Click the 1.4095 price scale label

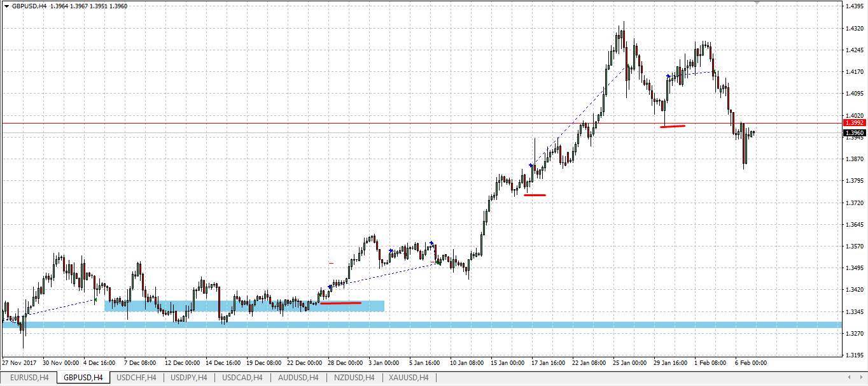(855, 94)
